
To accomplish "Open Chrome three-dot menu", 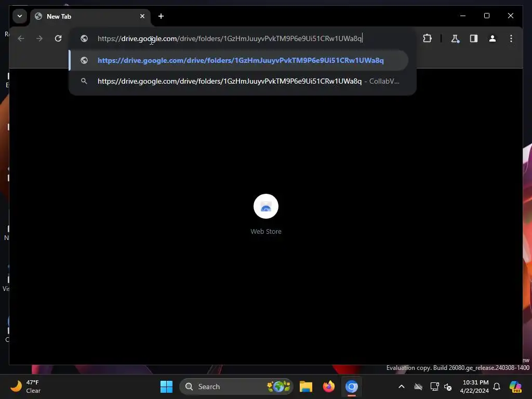I will [511, 38].
